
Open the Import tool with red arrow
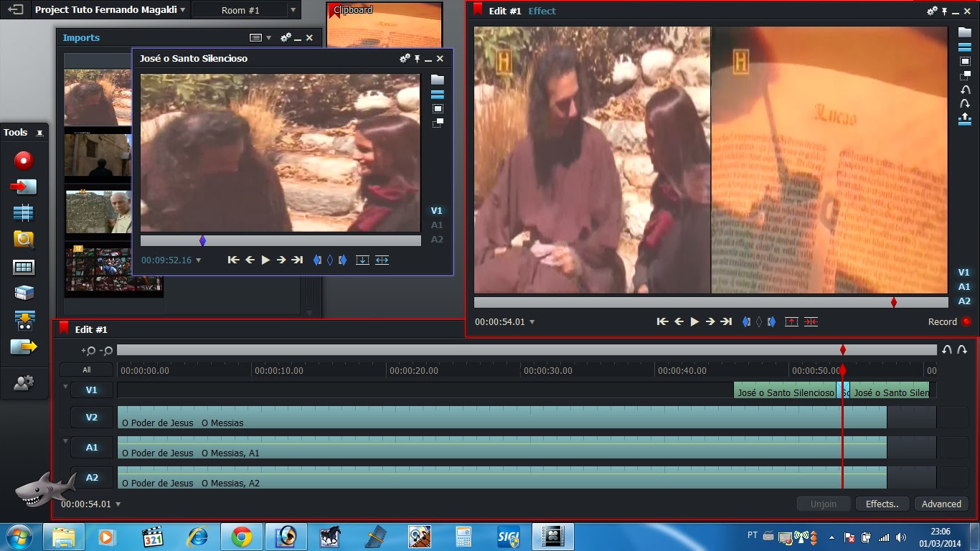pyautogui.click(x=24, y=187)
